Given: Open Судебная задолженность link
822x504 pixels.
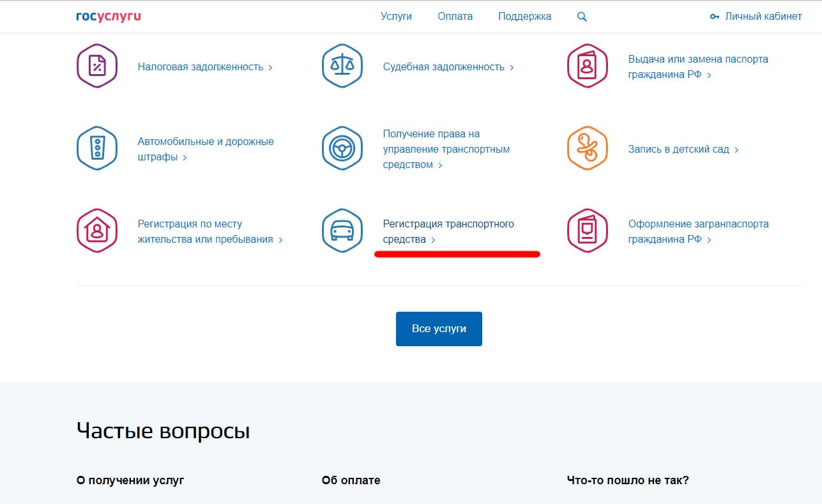Looking at the screenshot, I should pos(444,67).
